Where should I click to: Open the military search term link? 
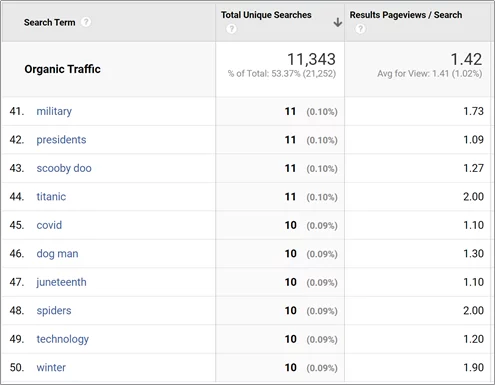(54, 111)
